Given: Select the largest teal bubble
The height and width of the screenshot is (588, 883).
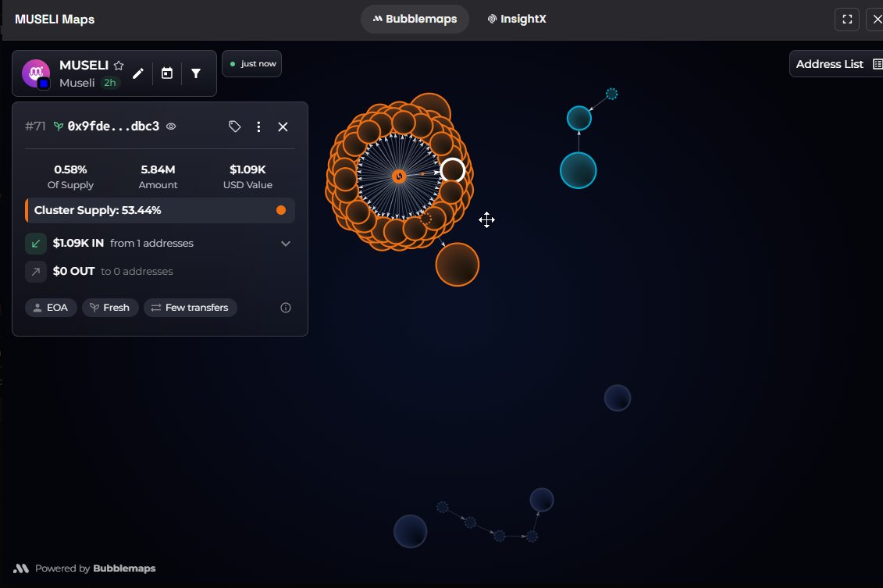Looking at the screenshot, I should click(x=579, y=170).
